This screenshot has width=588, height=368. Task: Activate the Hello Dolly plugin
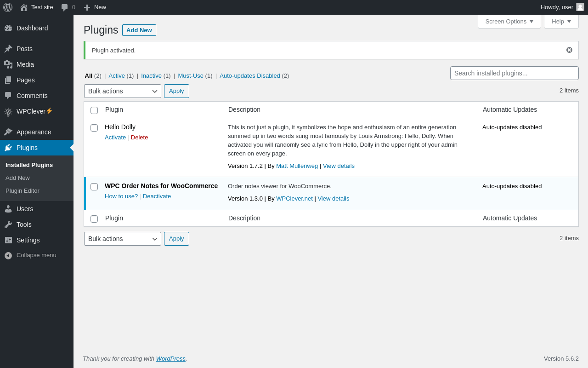pos(115,138)
